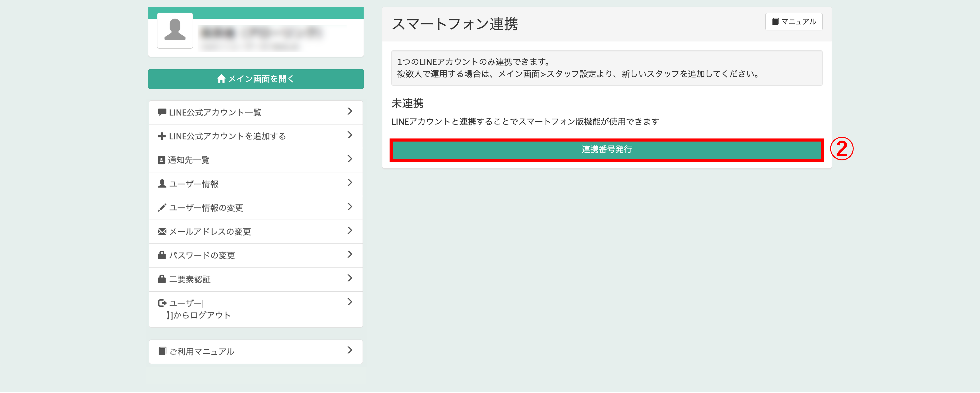Expand the chevron on the 通知先一覧 row

pos(350,159)
